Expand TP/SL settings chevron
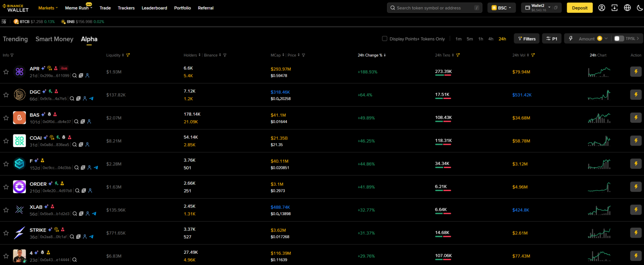Viewport: 644px width, 265px height. point(638,39)
